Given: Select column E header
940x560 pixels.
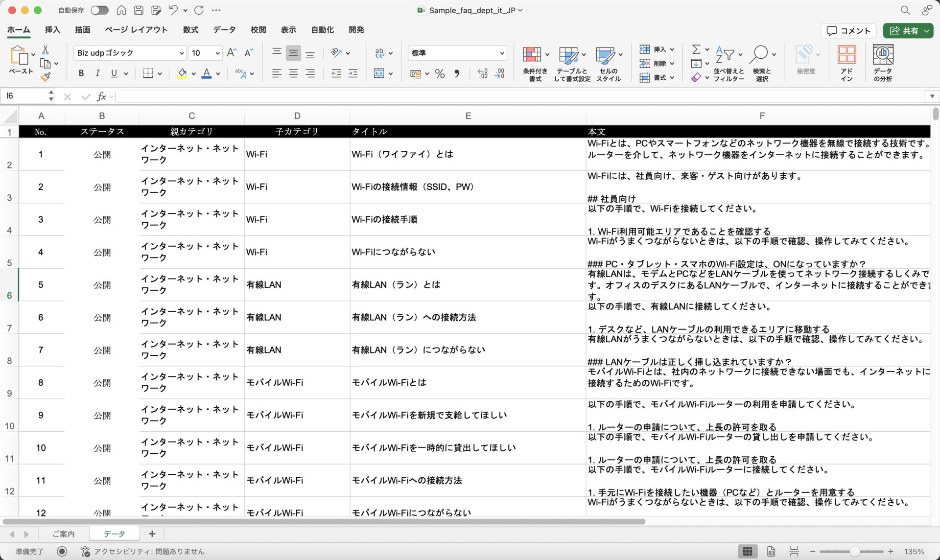Looking at the screenshot, I should click(x=468, y=116).
